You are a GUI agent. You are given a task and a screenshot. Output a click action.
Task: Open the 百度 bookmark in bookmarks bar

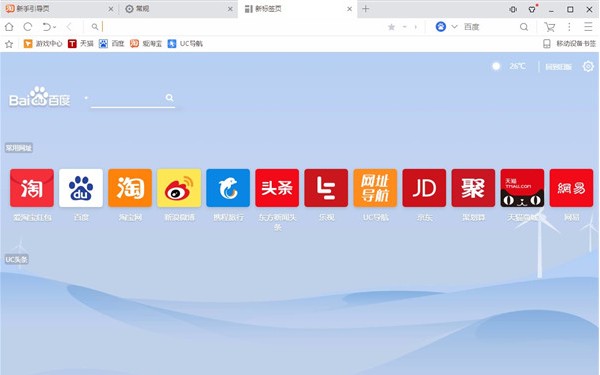112,44
